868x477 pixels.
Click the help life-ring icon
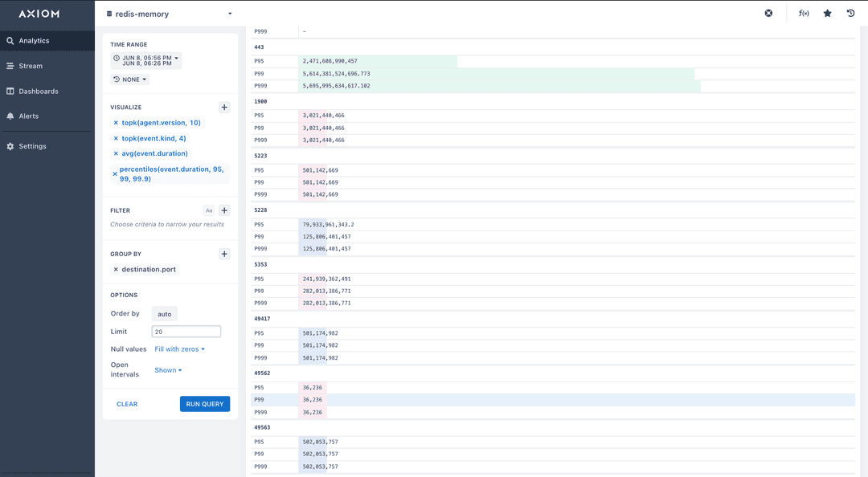click(768, 13)
